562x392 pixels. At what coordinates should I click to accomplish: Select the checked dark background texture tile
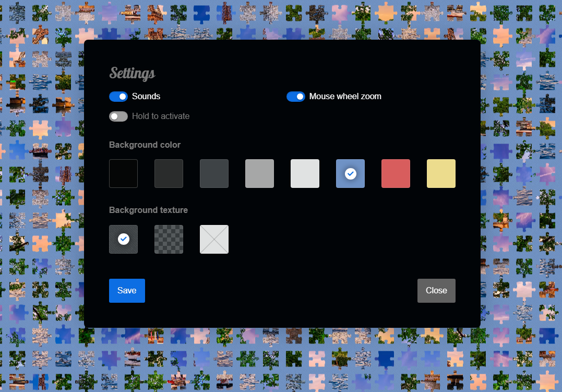point(123,239)
